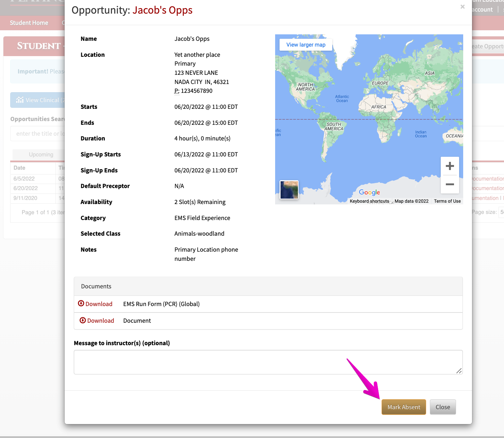Viewport: 504px width, 438px height.
Task: Grab the message box resize handle
Action: click(x=459, y=371)
